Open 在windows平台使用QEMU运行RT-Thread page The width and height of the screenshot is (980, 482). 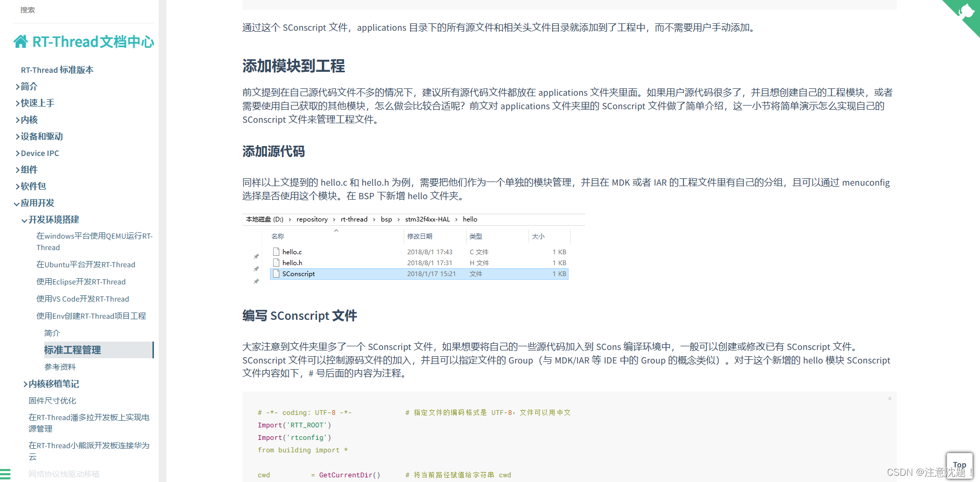coord(95,242)
